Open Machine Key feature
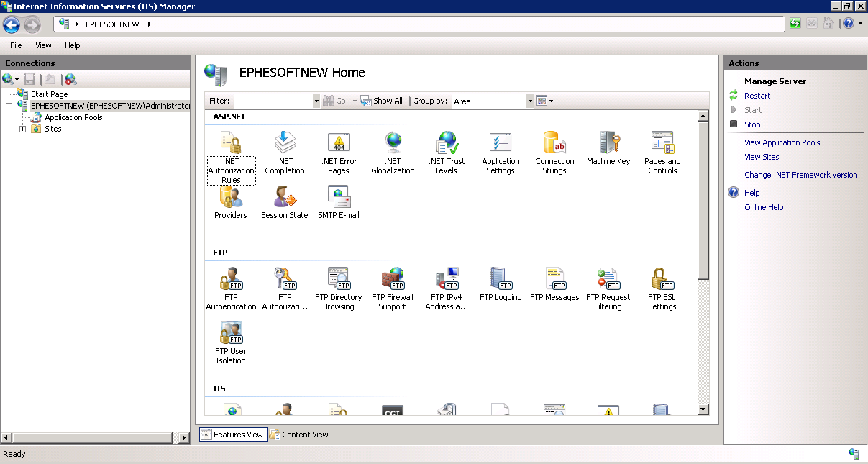 pos(608,148)
